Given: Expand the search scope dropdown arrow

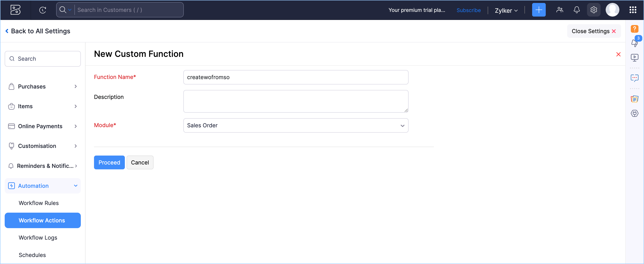Looking at the screenshot, I should (x=70, y=10).
